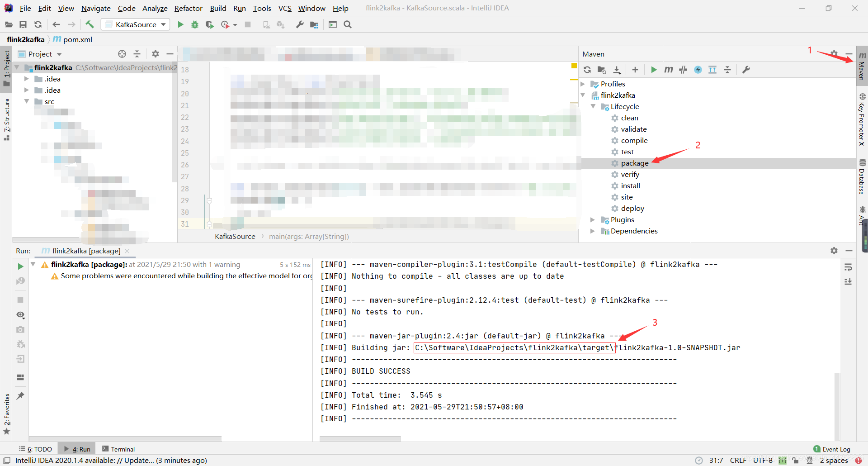Expand Dependencies node in Maven tree
Image resolution: width=868 pixels, height=466 pixels.
pos(592,231)
